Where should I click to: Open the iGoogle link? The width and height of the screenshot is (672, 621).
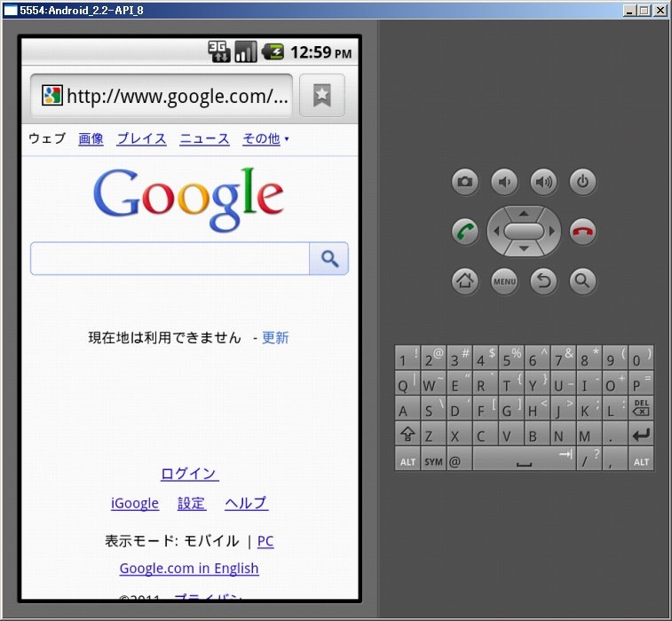135,503
